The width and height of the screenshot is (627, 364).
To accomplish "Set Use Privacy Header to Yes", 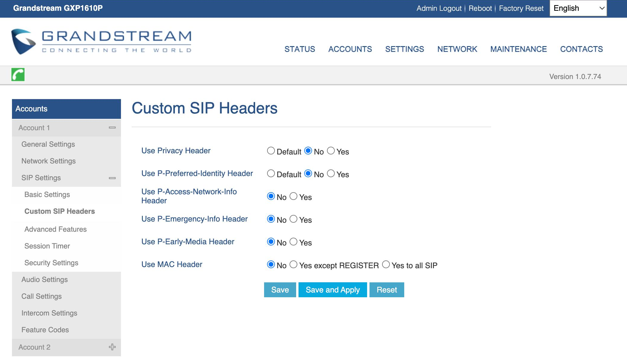I will coord(331,151).
